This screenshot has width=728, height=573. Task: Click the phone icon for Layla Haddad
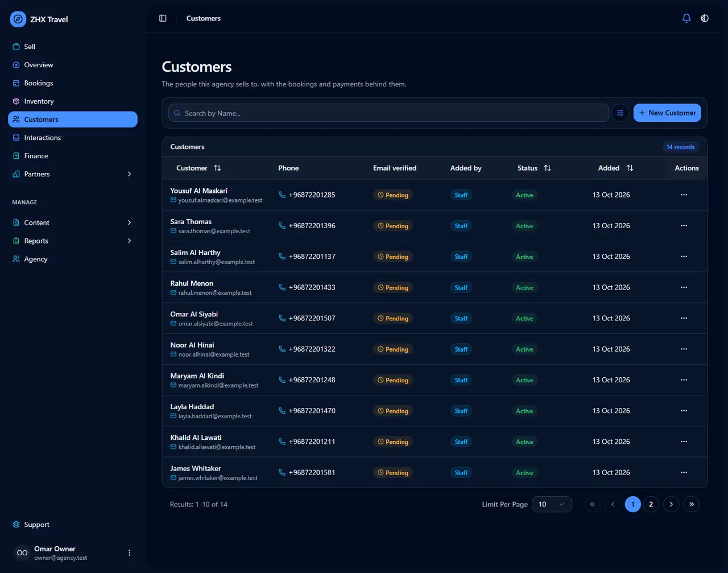tap(282, 411)
